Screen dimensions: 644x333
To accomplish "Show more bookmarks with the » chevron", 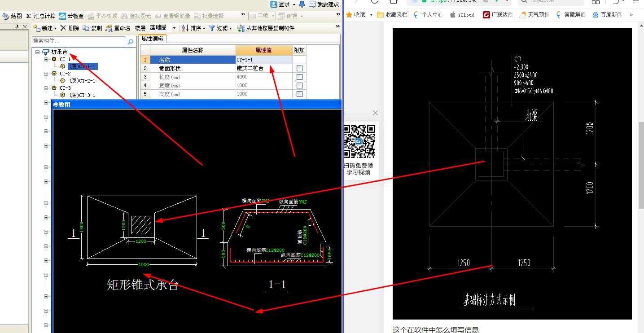I will 631,15.
